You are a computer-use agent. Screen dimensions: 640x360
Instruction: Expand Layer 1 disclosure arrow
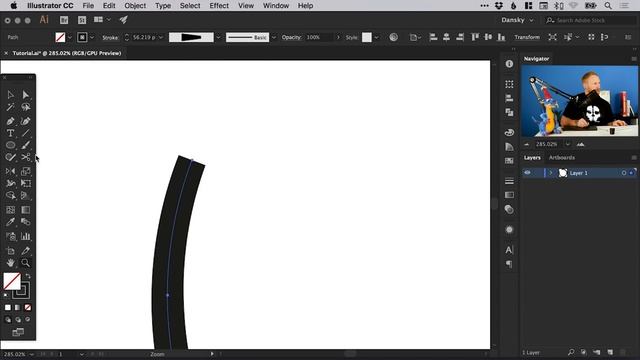[x=551, y=173]
